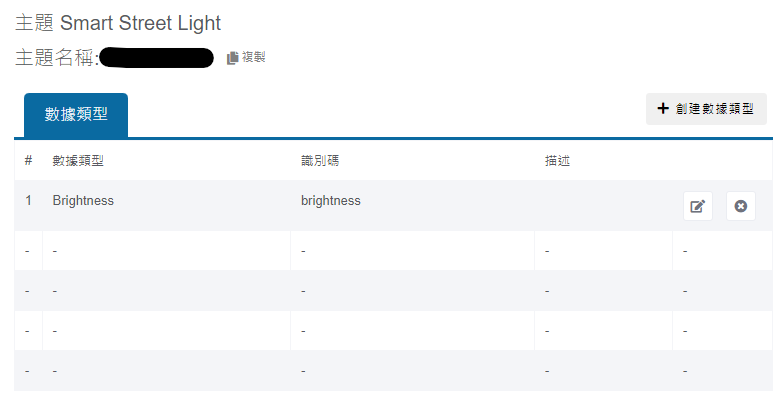Switch to the blue 數據類型 tab
Viewport: 782px width, 400px height.
point(71,115)
